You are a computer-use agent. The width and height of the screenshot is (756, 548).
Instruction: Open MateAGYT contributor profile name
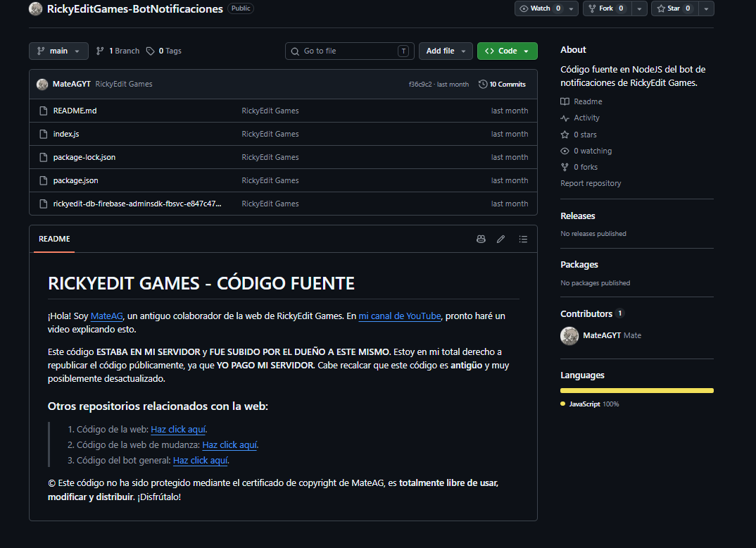click(x=602, y=336)
